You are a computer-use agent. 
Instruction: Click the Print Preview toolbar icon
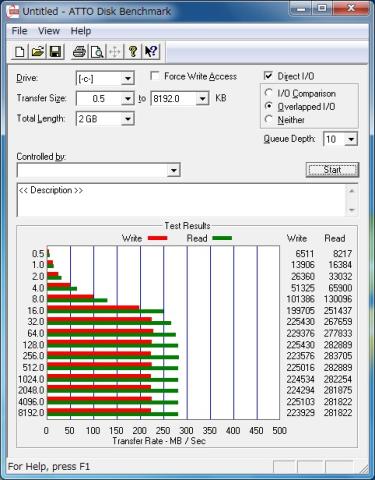pyautogui.click(x=97, y=52)
